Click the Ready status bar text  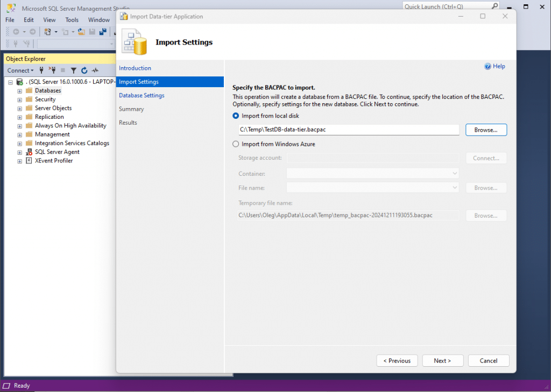point(22,386)
